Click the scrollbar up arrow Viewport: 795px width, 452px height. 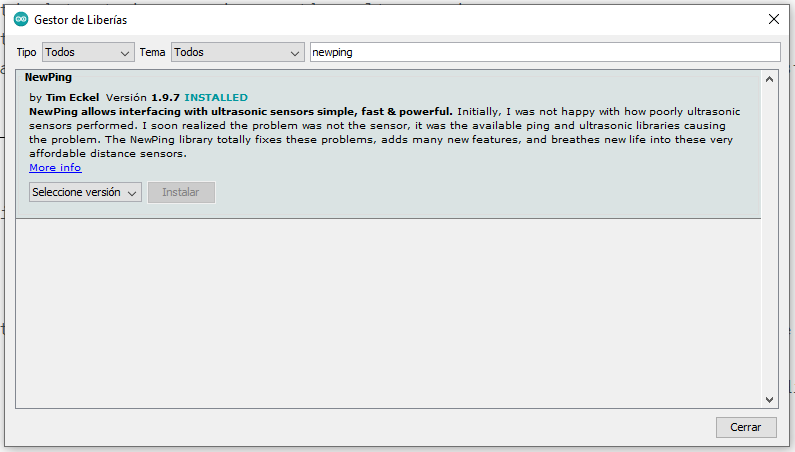click(x=769, y=79)
